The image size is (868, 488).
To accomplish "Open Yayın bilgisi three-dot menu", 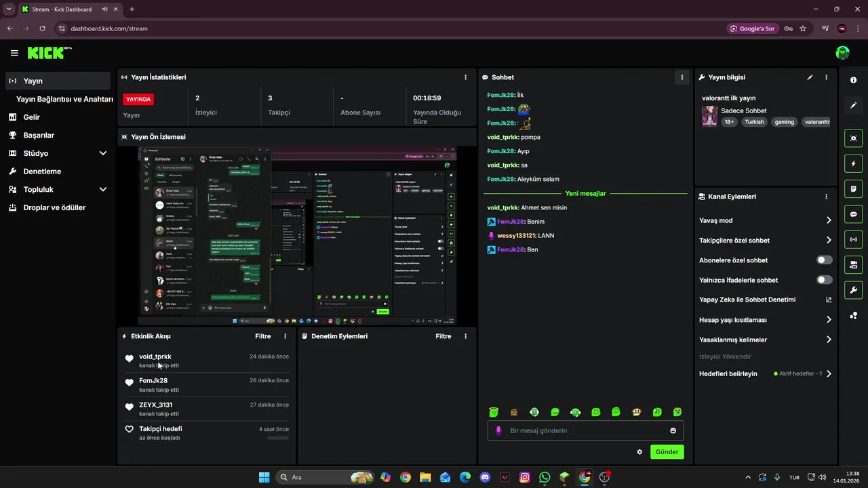I will tap(826, 77).
